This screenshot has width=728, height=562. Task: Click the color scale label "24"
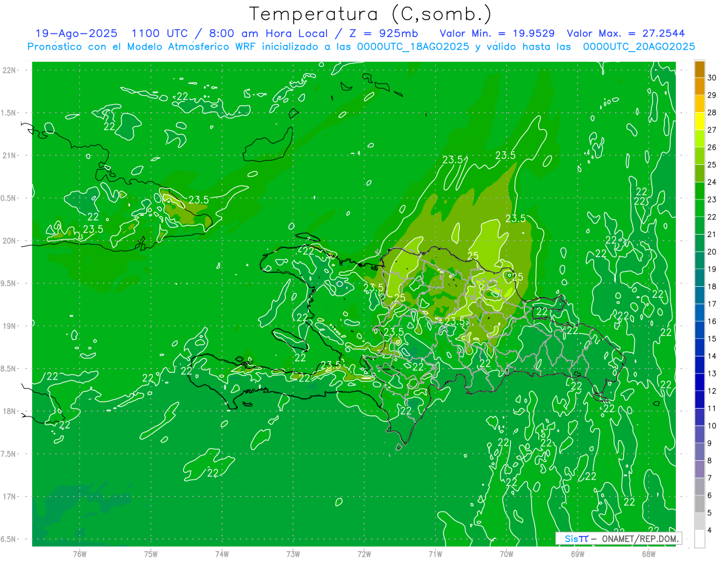tap(712, 182)
